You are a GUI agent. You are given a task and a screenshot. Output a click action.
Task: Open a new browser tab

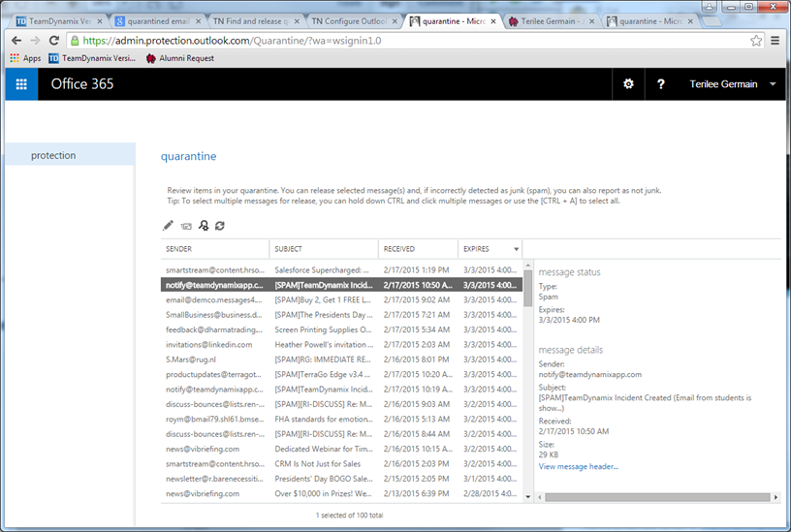711,21
